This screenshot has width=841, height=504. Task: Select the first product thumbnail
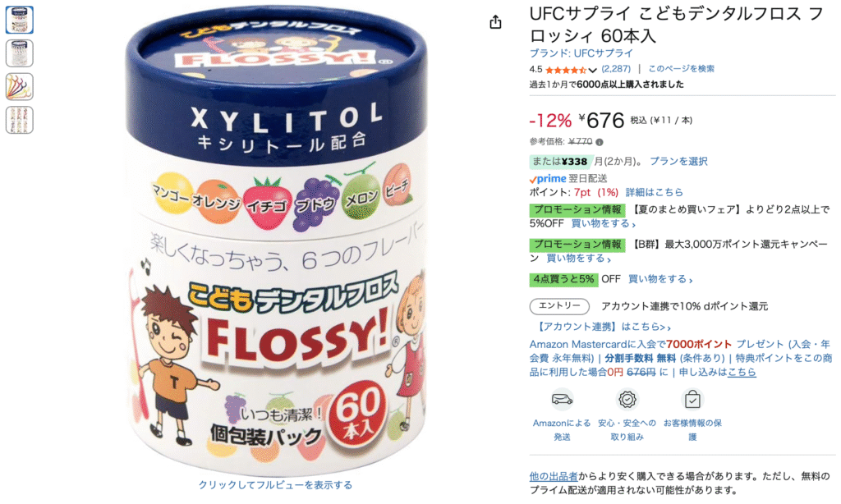(20, 20)
